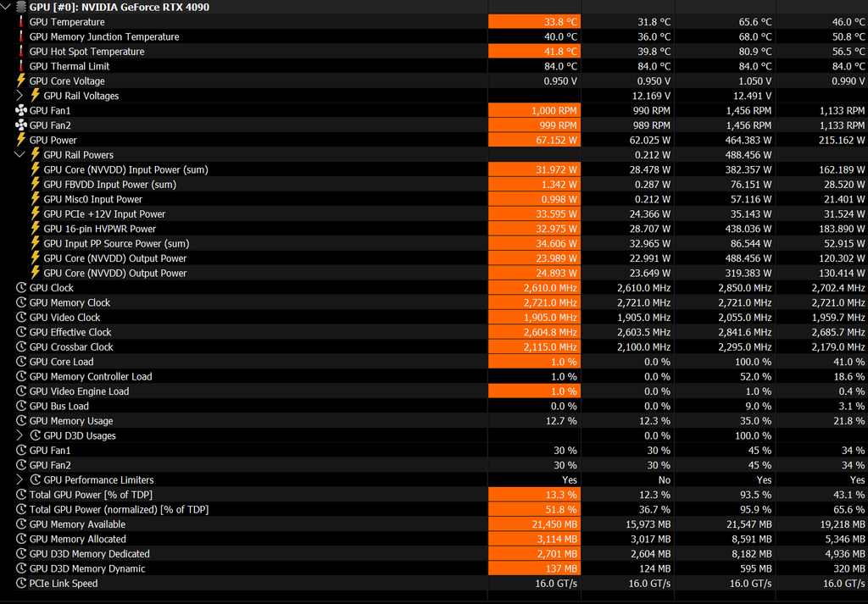Viewport: 868px width, 604px height.
Task: Select the GPU Memory Controller Load label
Action: pos(91,377)
